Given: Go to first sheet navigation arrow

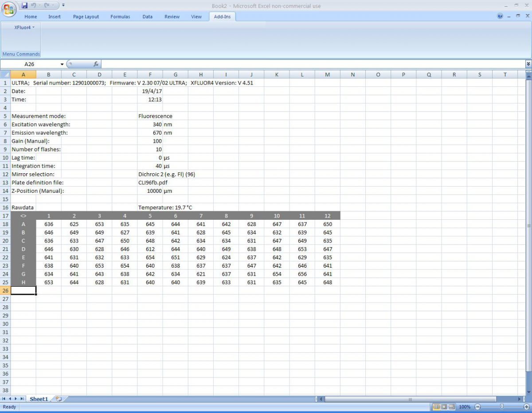Looking at the screenshot, I should tap(4, 399).
